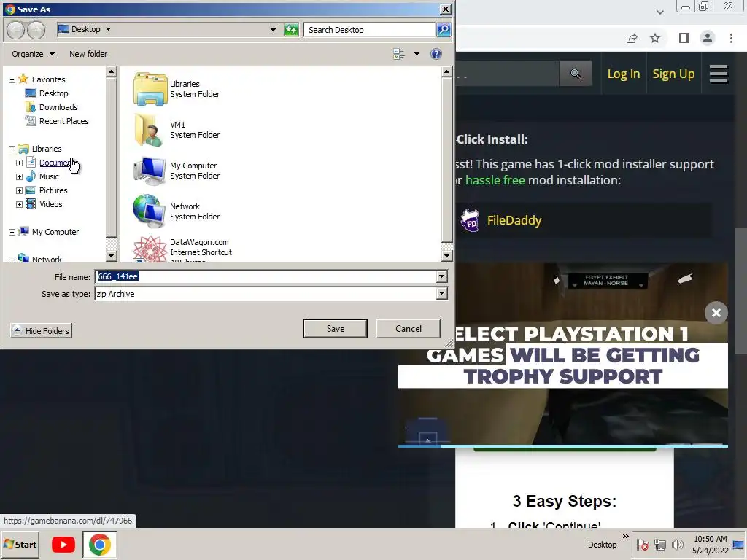Click the Chrome tab search chevron
747x560 pixels.
(659, 12)
